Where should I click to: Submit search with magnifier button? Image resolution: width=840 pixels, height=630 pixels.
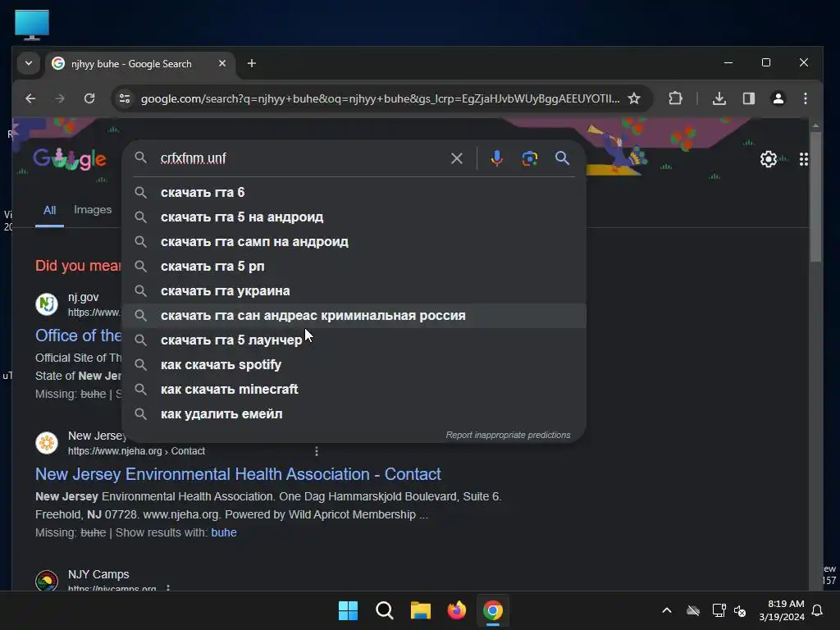click(562, 158)
